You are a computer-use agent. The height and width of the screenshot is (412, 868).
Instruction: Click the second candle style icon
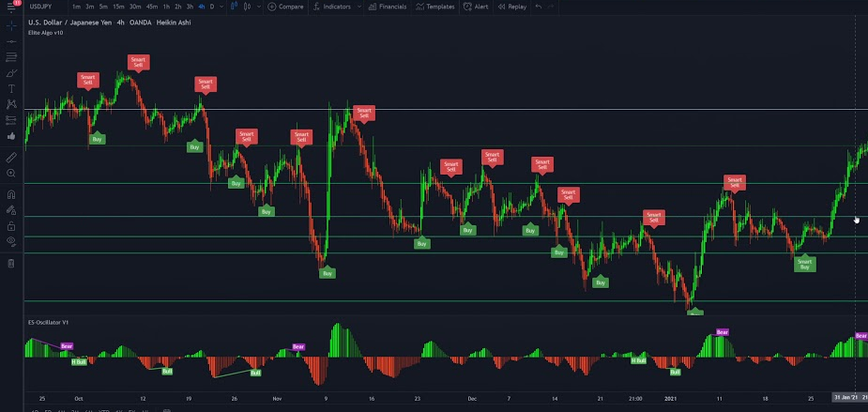(247, 7)
